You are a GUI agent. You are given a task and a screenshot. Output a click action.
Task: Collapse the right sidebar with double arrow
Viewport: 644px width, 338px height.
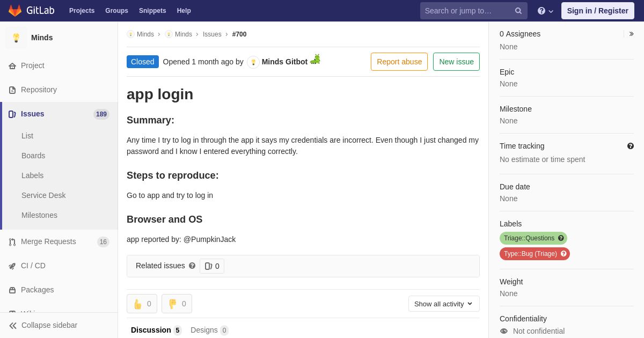631,34
